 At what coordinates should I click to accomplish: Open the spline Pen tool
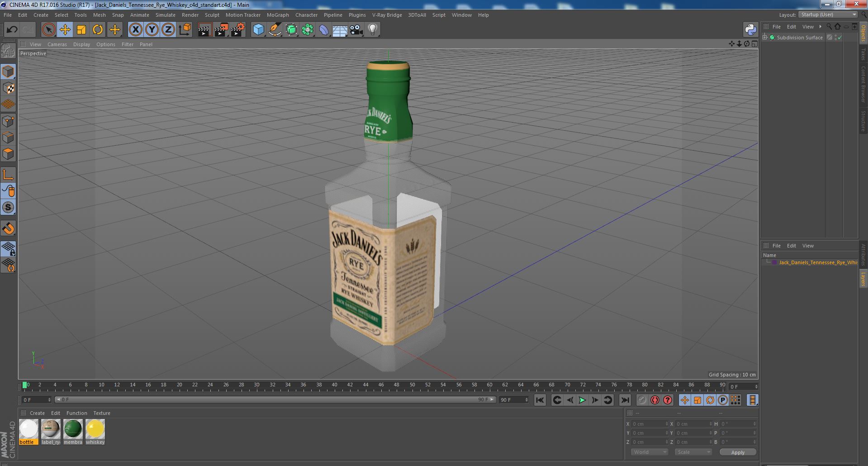click(x=275, y=30)
